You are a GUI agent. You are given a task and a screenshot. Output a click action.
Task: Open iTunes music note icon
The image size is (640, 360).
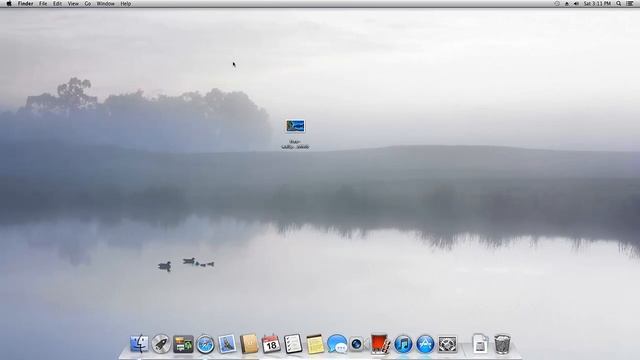[x=403, y=344]
